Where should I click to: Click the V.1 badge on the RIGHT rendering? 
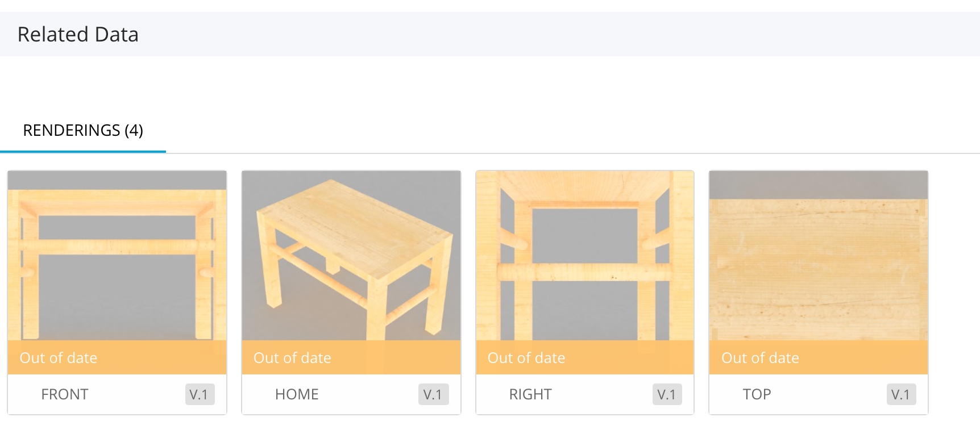coord(667,394)
